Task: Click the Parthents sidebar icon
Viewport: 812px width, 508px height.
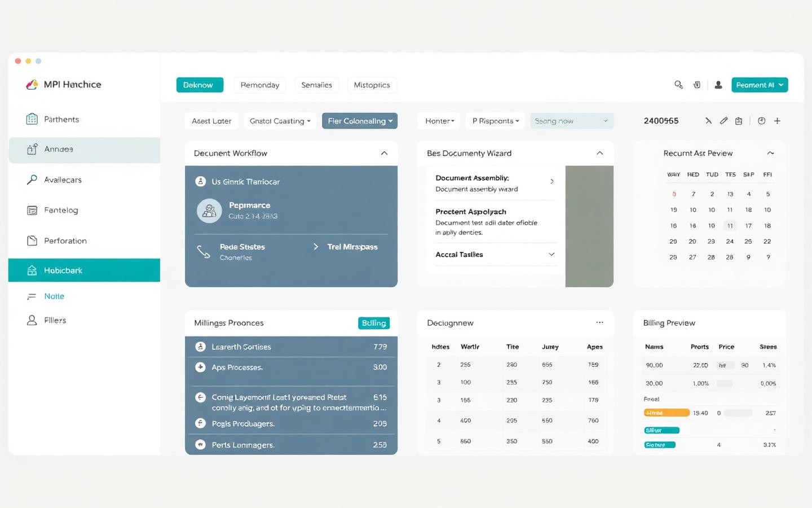Action: pos(32,119)
